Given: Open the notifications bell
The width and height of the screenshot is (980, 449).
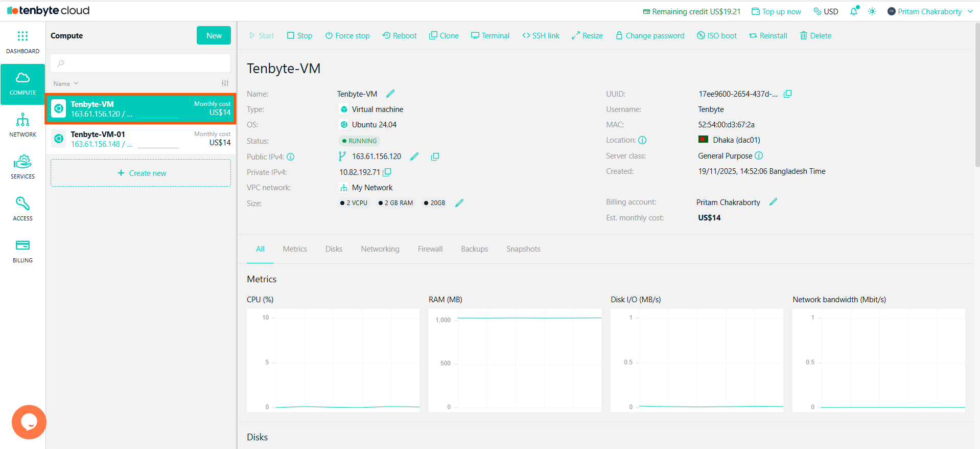Looking at the screenshot, I should (854, 11).
